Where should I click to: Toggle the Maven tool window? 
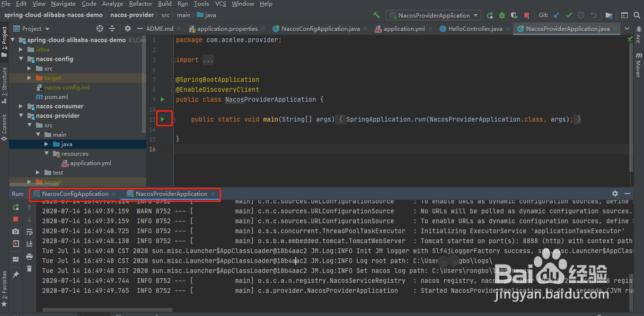(x=639, y=65)
